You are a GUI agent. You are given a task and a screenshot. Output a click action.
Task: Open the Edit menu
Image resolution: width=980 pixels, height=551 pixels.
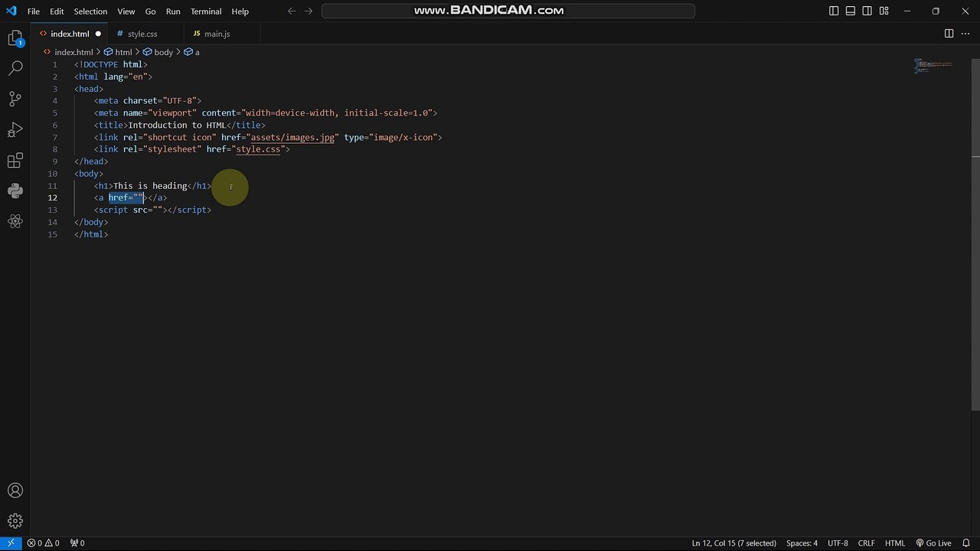(57, 11)
